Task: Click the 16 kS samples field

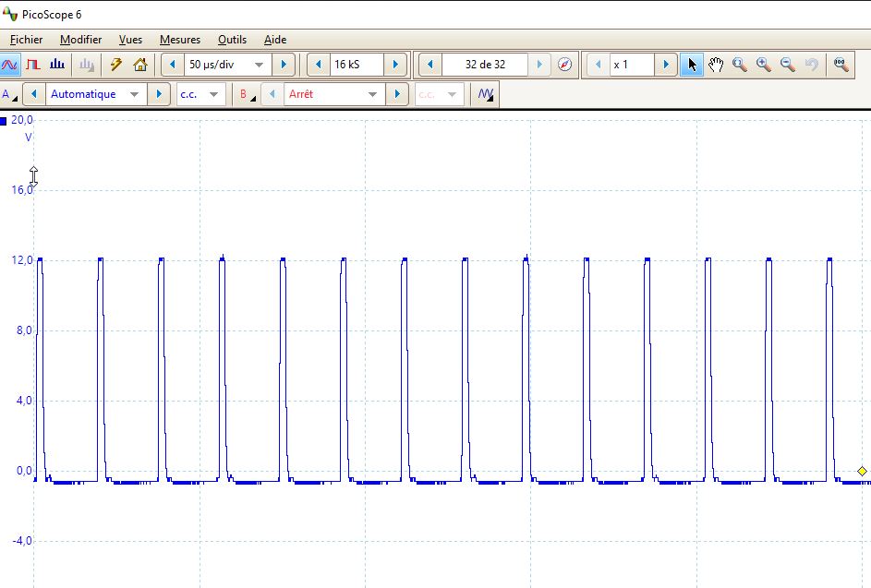Action: pos(357,65)
